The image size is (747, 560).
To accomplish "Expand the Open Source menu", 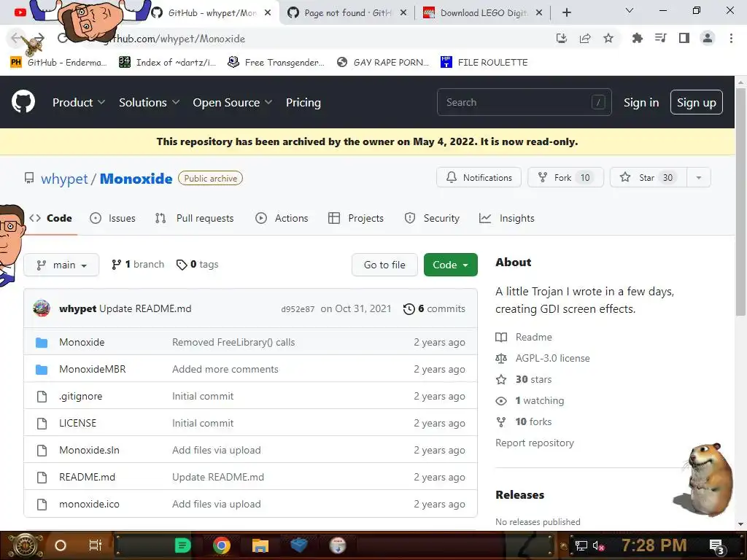I will point(233,102).
